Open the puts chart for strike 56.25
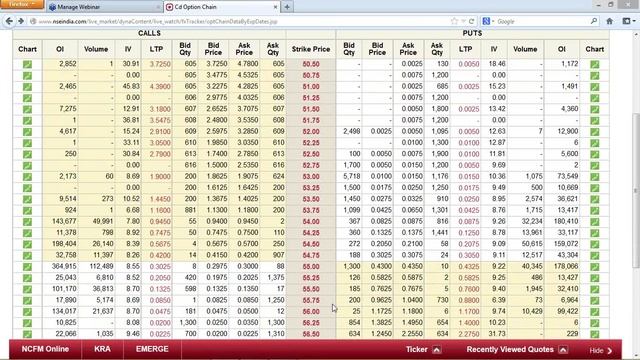 pos(595,322)
